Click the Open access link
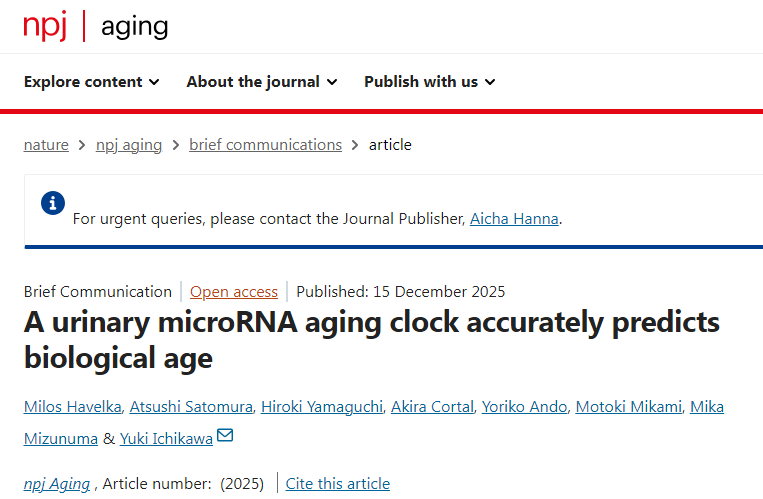763x499 pixels. pyautogui.click(x=234, y=292)
